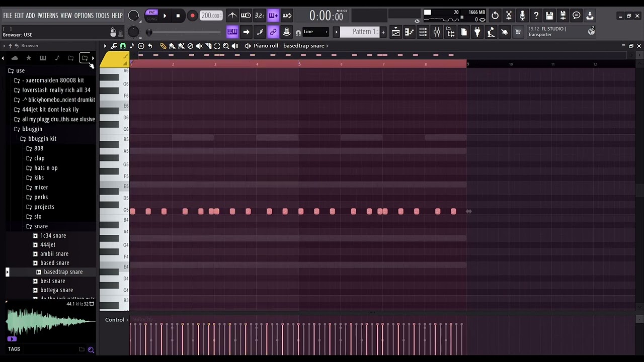Open the Playlist window from the toolbar
This screenshot has width=644, height=362.
396,32
